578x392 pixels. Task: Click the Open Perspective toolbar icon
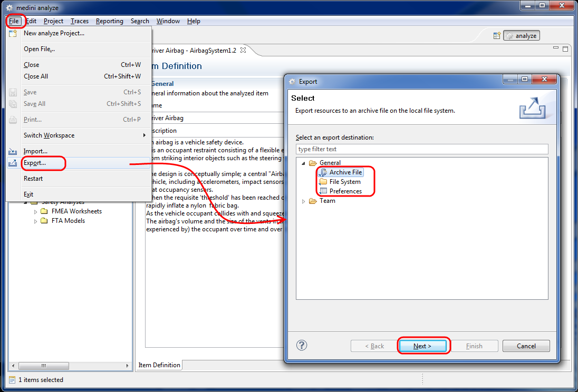point(497,36)
